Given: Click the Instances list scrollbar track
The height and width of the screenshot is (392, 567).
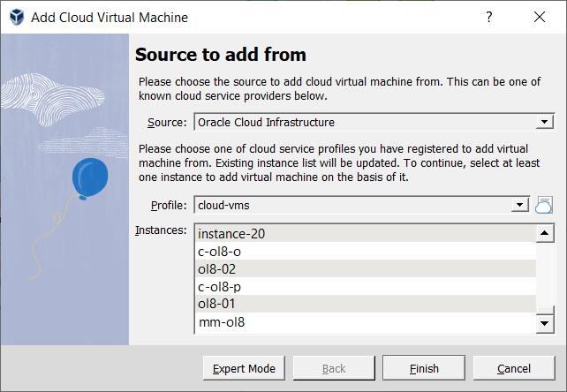Looking at the screenshot, I should tap(545, 274).
